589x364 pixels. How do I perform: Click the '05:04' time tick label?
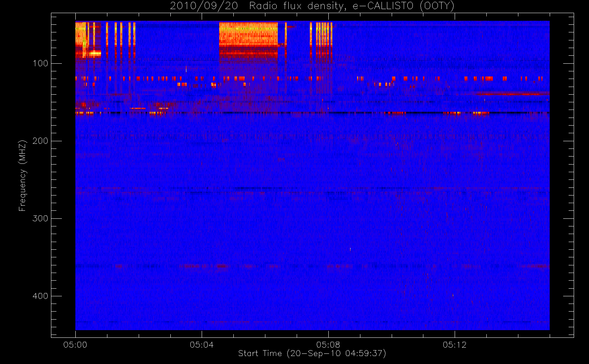202,345
